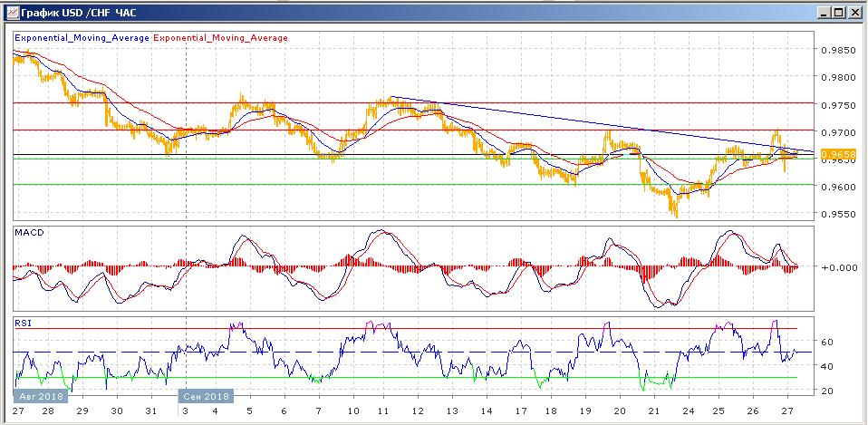
Task: Click the 'Авг 2018' month marker
Action: [42, 396]
